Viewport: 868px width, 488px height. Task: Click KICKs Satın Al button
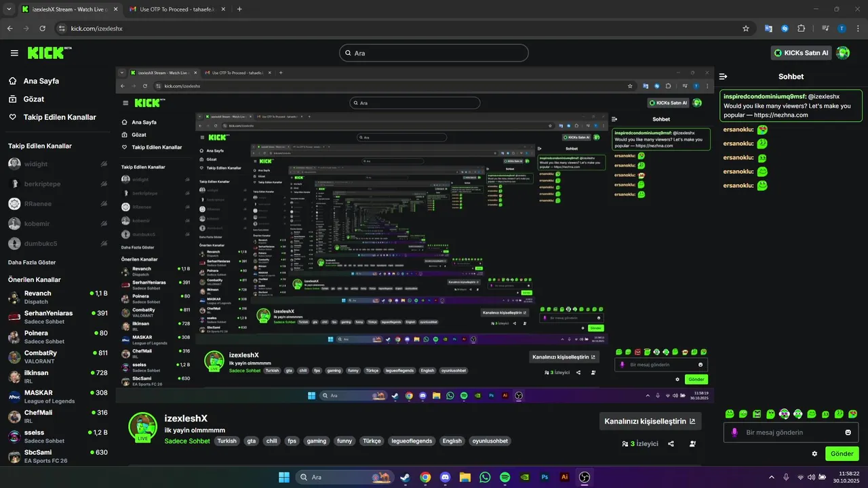click(x=801, y=53)
